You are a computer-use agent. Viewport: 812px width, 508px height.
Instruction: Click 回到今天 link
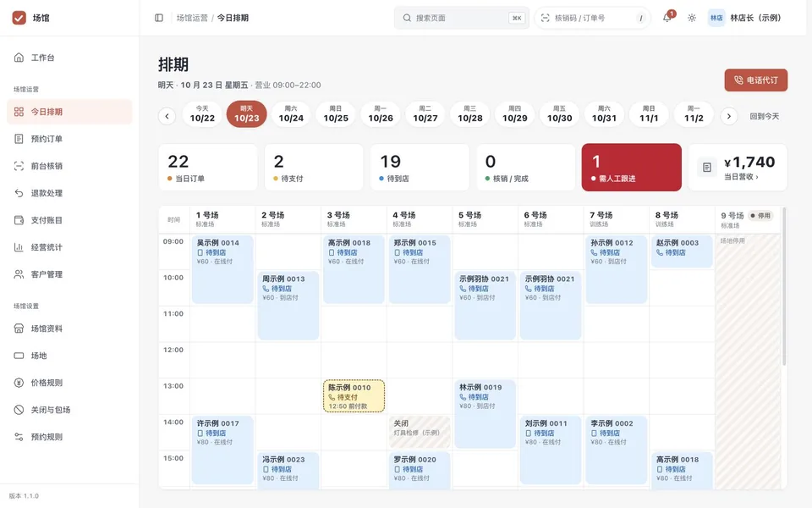(x=765, y=116)
